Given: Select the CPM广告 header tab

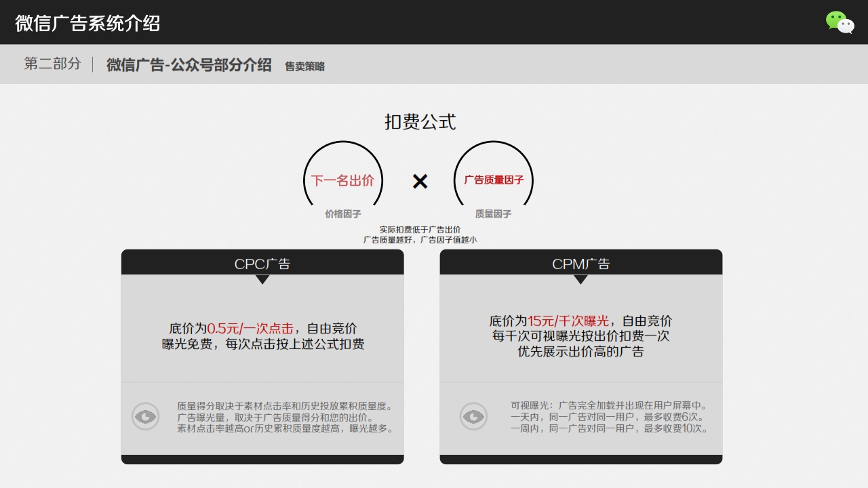Looking at the screenshot, I should pyautogui.click(x=580, y=264).
